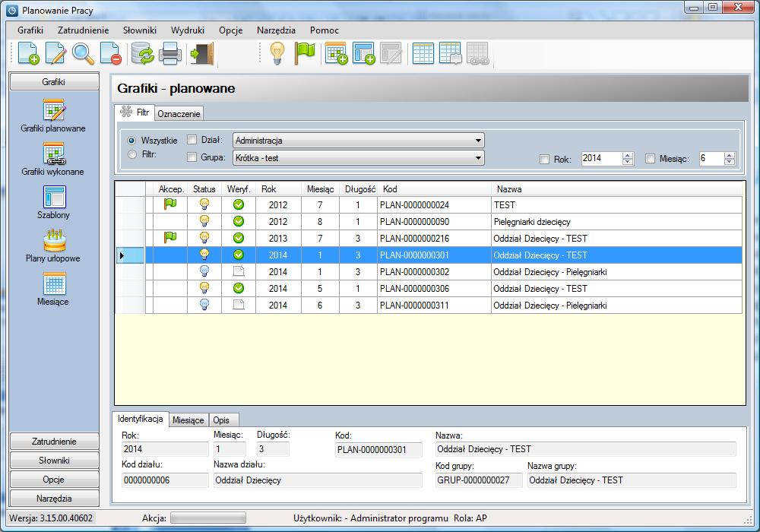Open the Narzędzia menu

pos(276,30)
